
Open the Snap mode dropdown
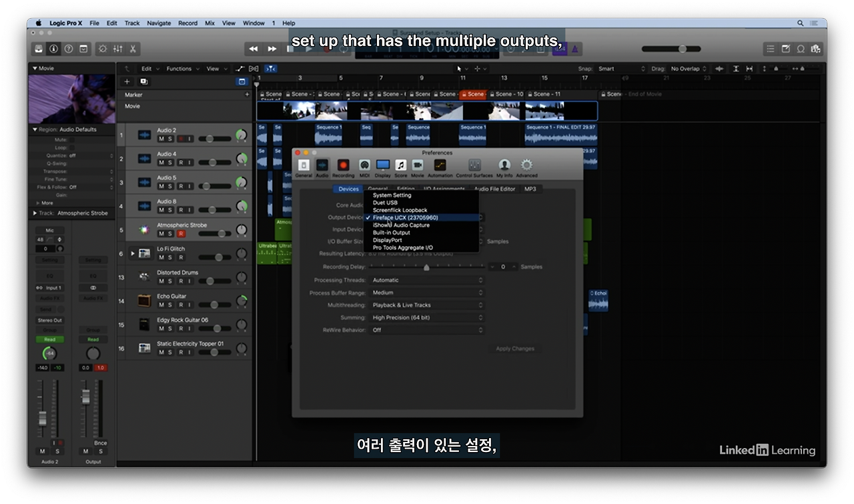[620, 69]
